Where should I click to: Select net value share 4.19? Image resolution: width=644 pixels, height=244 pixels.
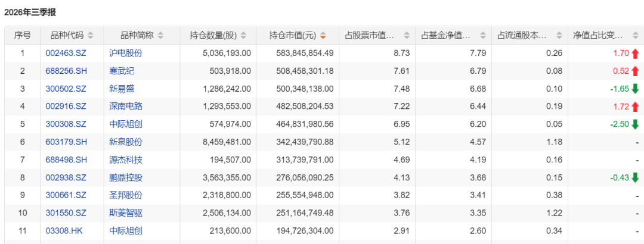click(479, 160)
